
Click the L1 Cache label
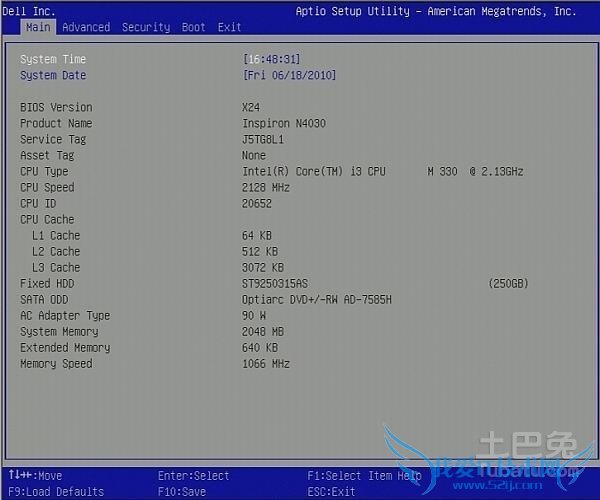tap(56, 236)
